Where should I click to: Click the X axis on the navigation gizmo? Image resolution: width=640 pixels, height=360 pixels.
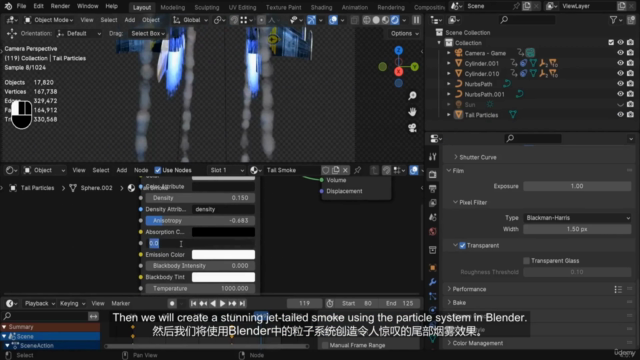click(x=399, y=72)
